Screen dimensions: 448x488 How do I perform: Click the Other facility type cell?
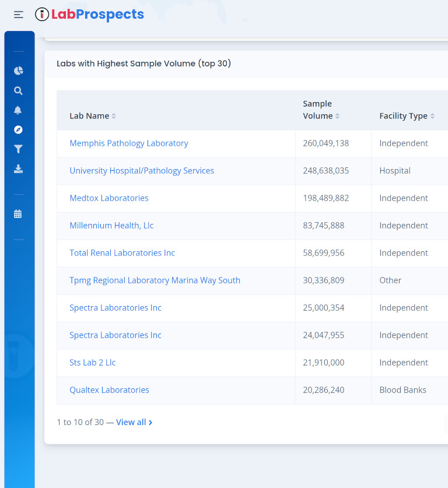pyautogui.click(x=390, y=280)
